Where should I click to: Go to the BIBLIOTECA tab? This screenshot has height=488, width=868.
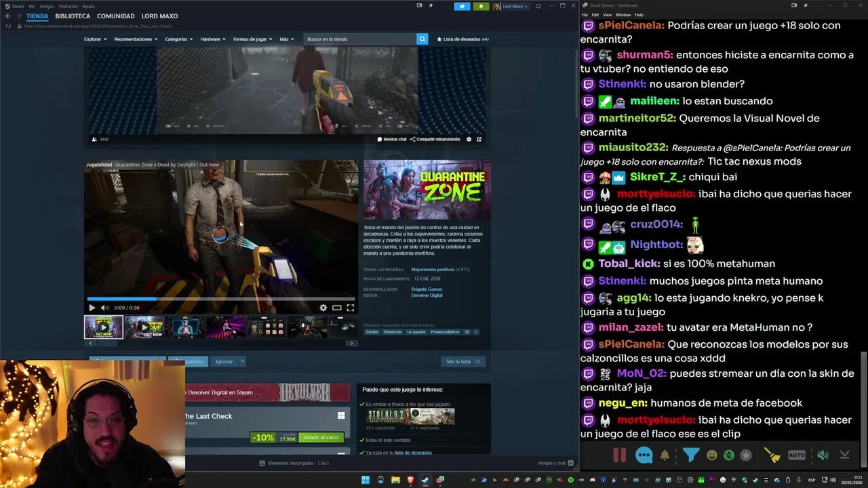(x=73, y=16)
